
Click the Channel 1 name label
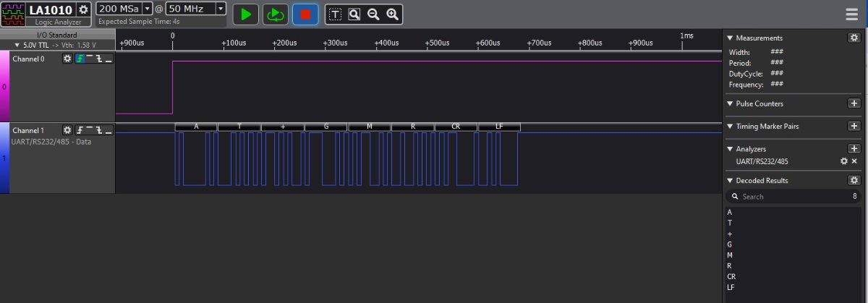tap(28, 130)
